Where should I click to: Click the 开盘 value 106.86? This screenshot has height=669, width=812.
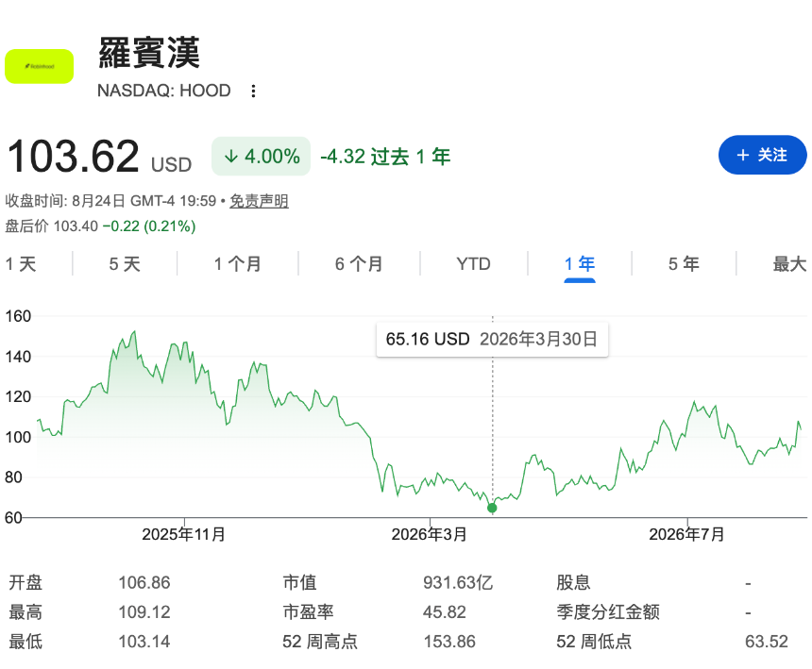pos(144,582)
